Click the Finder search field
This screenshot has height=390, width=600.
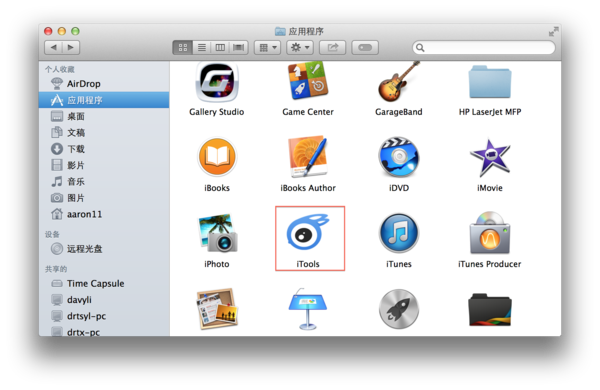click(484, 47)
